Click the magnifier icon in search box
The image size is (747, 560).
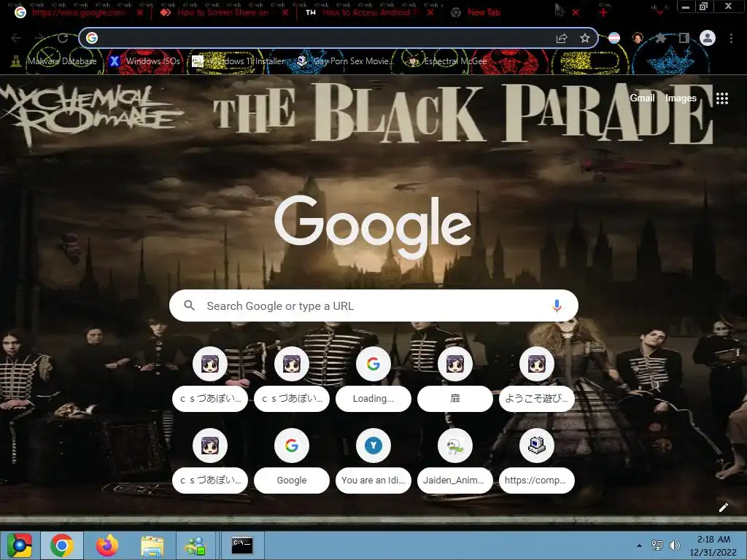[x=189, y=306]
